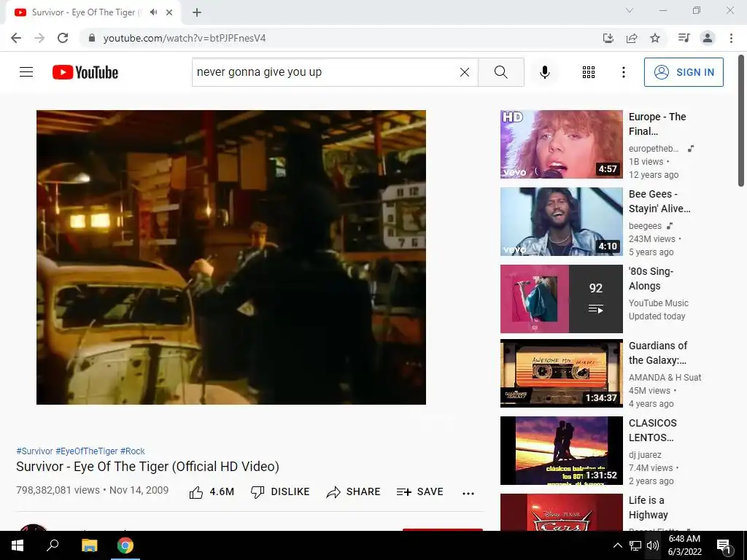747x560 pixels.
Task: Bookmark this tab with the star
Action: [655, 38]
